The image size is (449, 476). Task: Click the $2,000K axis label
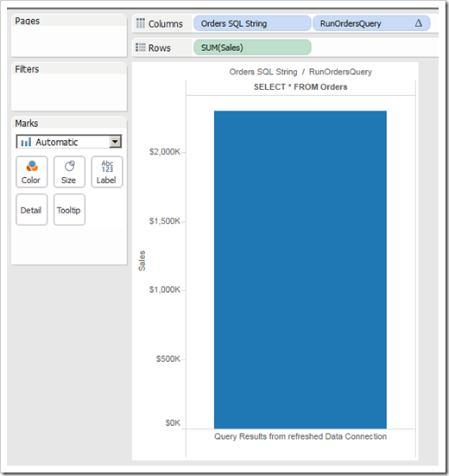point(165,152)
